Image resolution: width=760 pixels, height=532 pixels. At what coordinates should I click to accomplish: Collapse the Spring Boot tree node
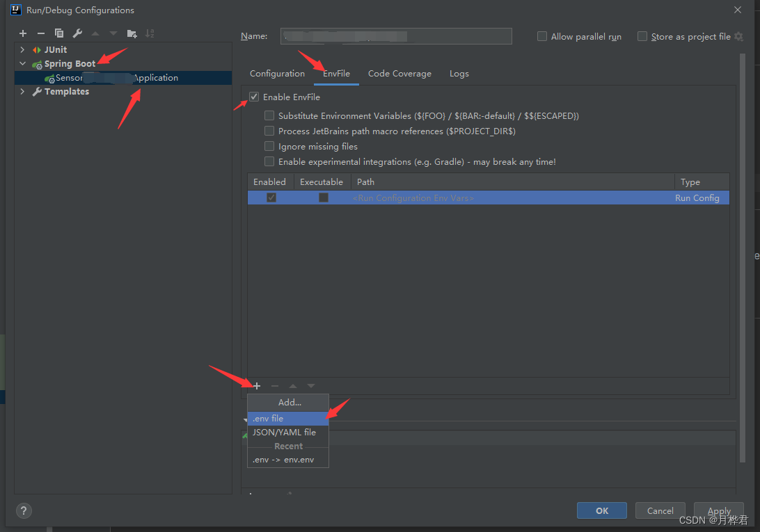[22, 63]
